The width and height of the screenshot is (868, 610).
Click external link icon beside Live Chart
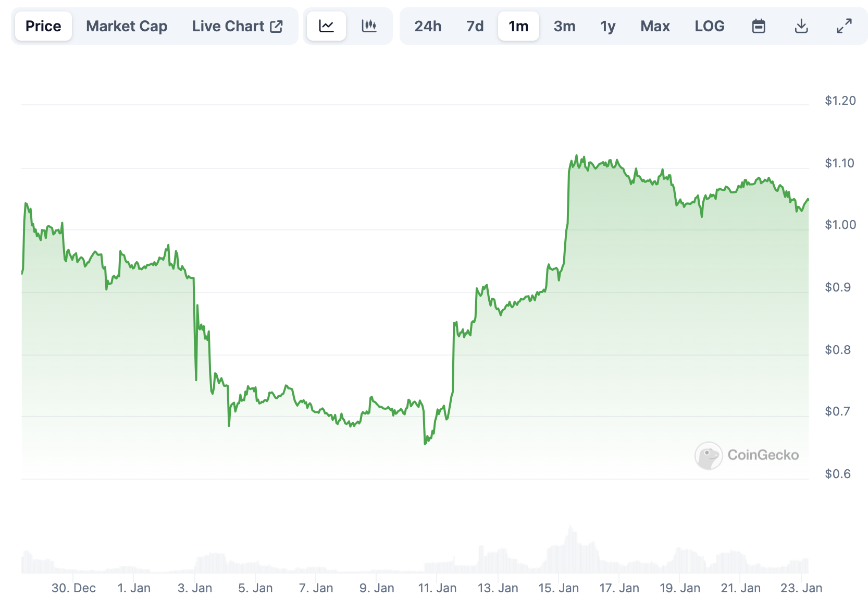tap(276, 26)
